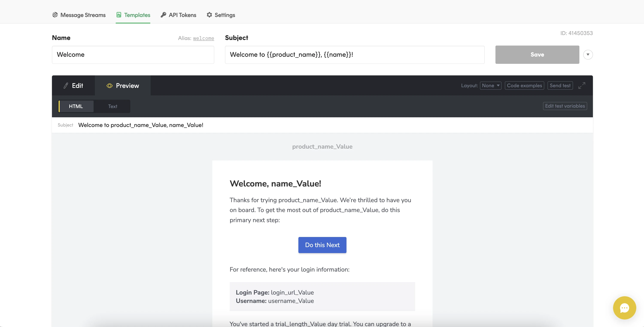Screen dimensions: 644x327
Task: Switch preview to HTML mode
Action: (x=76, y=106)
